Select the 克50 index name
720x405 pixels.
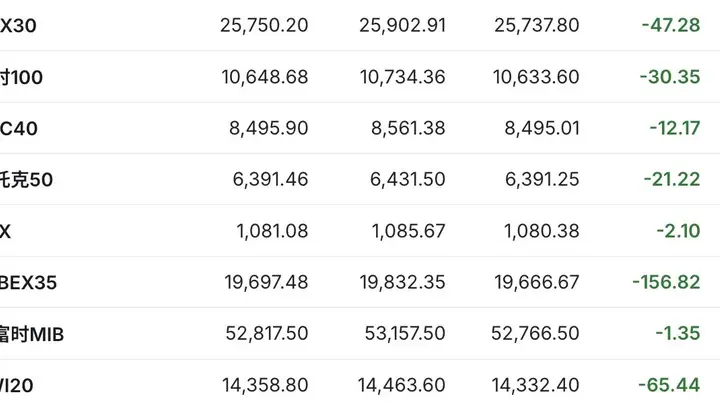pos(26,180)
